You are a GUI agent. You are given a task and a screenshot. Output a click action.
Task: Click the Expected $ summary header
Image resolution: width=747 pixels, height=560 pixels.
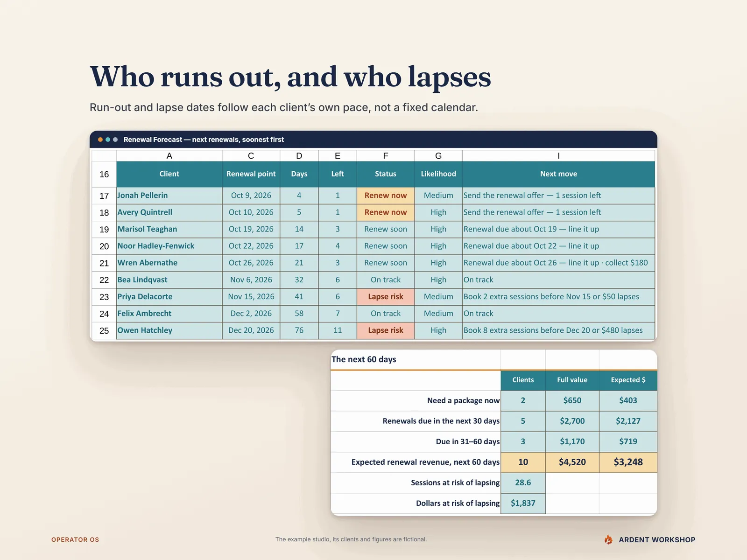click(x=628, y=380)
